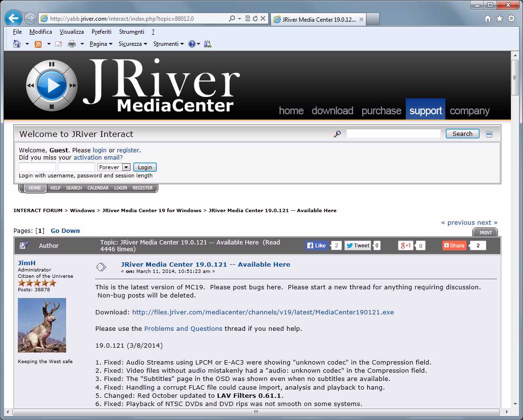Select the support site tab
This screenshot has height=420, width=523.
coord(426,109)
